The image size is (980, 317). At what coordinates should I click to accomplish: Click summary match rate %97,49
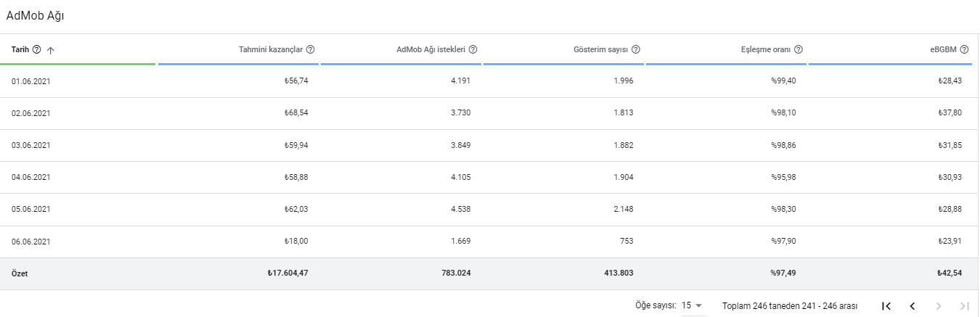pos(784,273)
